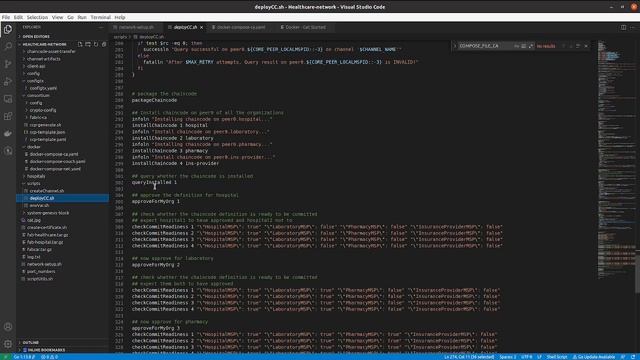Open the Remote Explorer view
The image size is (640, 360).
point(8,99)
